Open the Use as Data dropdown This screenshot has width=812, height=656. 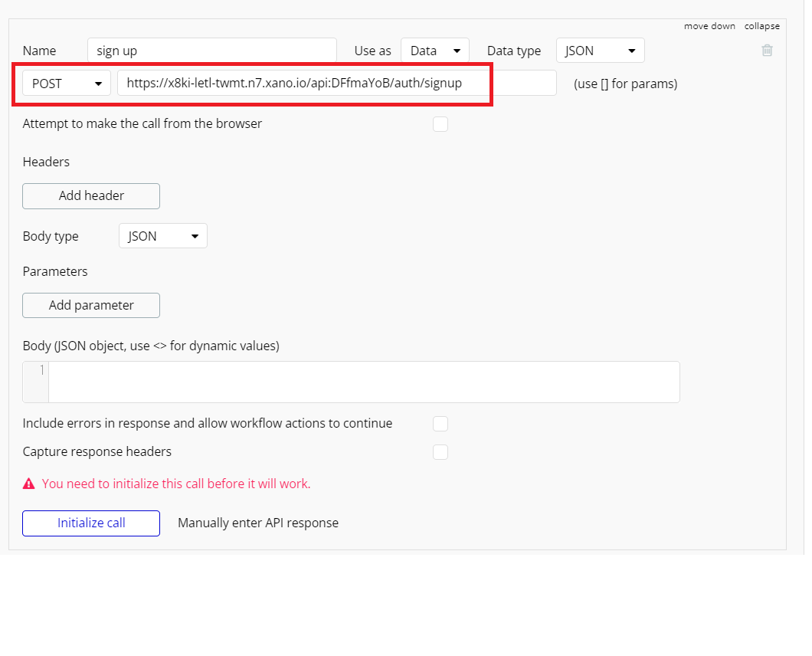click(435, 51)
